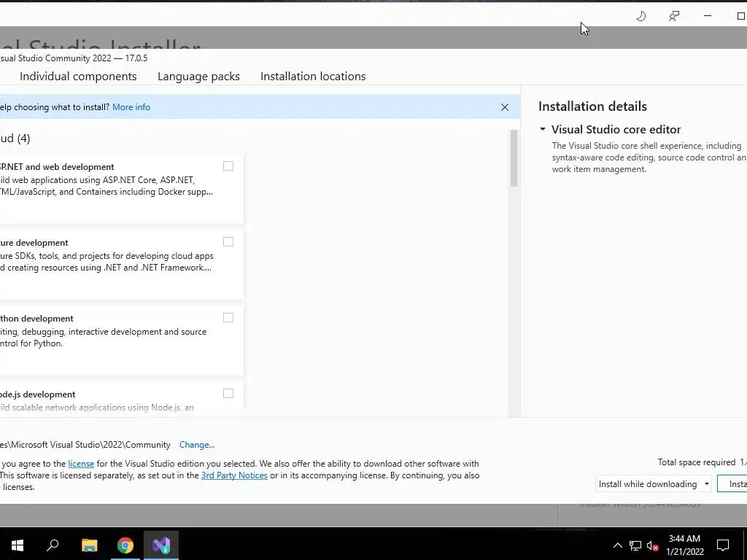
Task: Dismiss the help info banner
Action: 505,107
